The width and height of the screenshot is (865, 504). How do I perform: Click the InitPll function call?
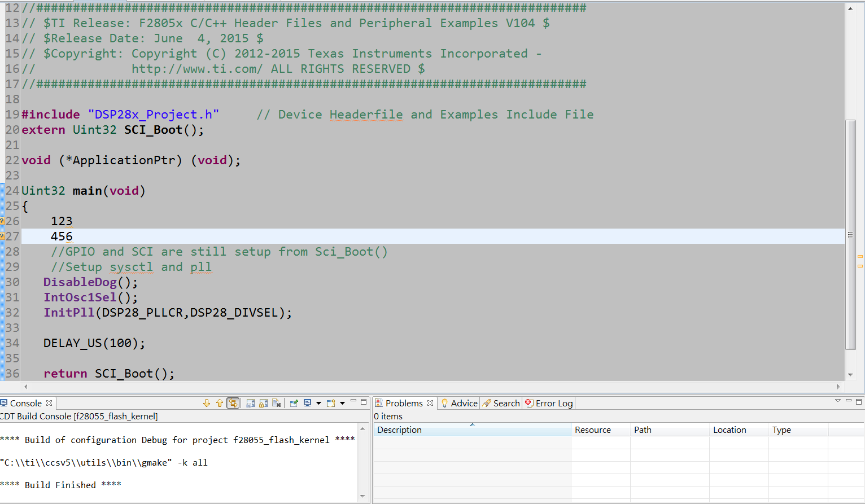point(168,313)
